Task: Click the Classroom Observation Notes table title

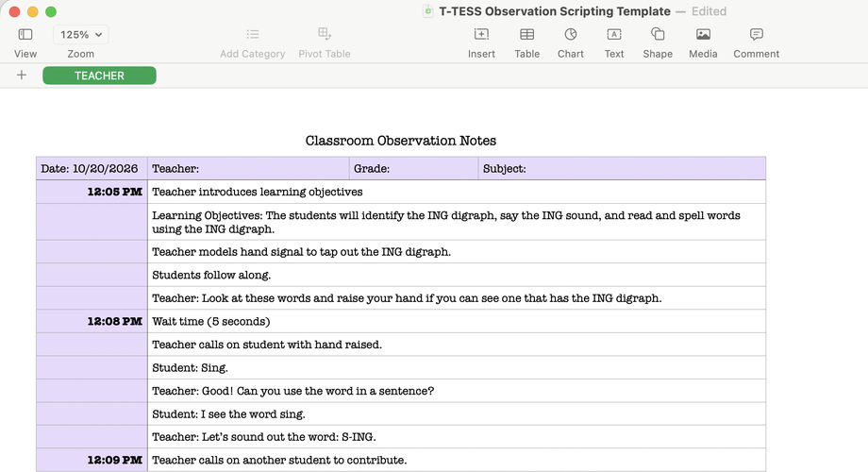Action: tap(401, 141)
